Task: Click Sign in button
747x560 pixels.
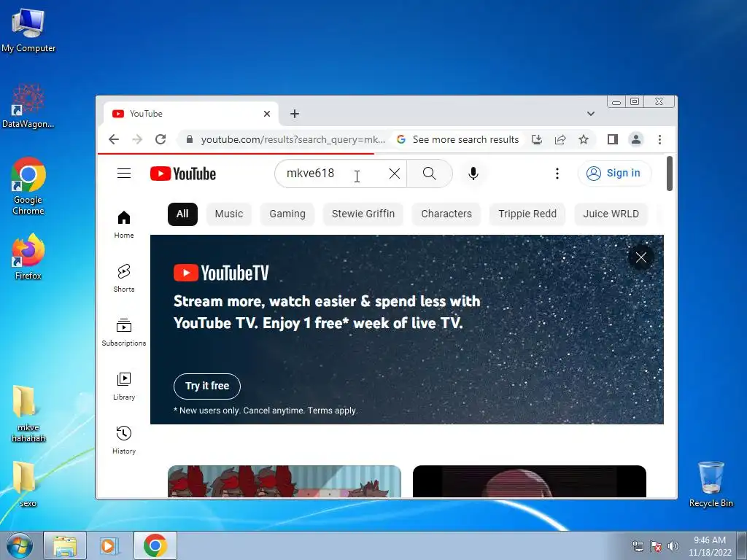Action: tap(614, 174)
